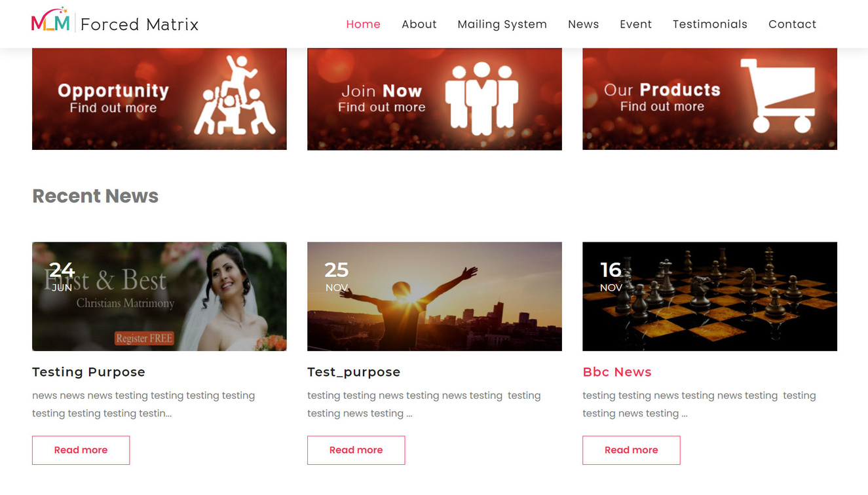View the Testimonials page
Screen dimensions: 868x495
pyautogui.click(x=709, y=24)
